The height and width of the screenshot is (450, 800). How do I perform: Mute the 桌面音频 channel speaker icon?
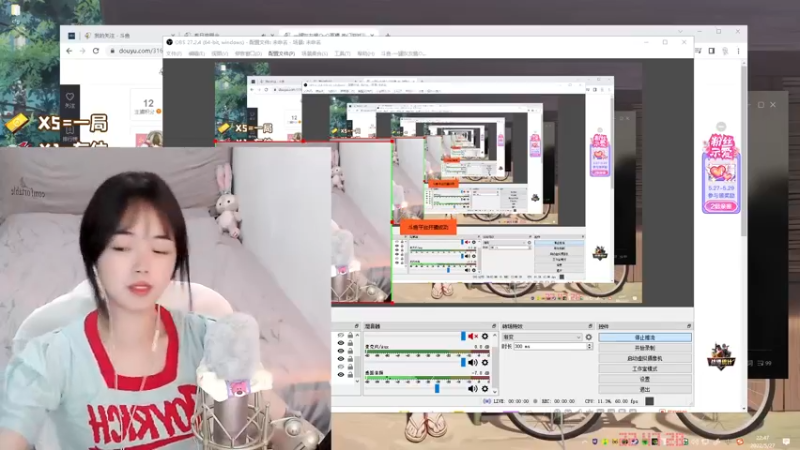coord(472,389)
